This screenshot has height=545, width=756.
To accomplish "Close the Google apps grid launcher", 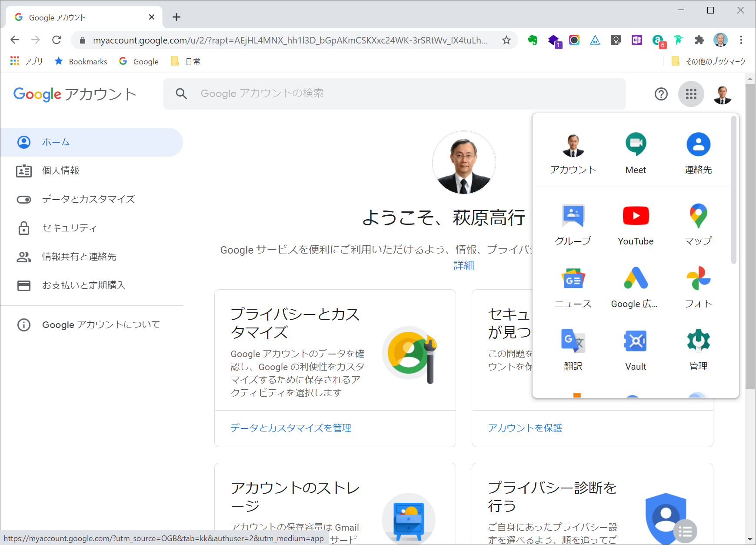I will pyautogui.click(x=691, y=94).
